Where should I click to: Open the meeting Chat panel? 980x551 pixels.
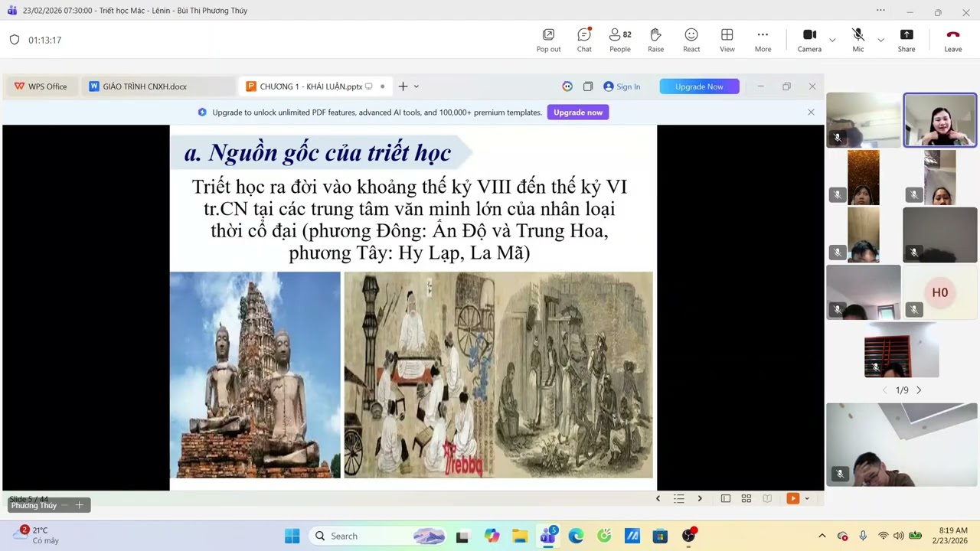[x=584, y=41]
